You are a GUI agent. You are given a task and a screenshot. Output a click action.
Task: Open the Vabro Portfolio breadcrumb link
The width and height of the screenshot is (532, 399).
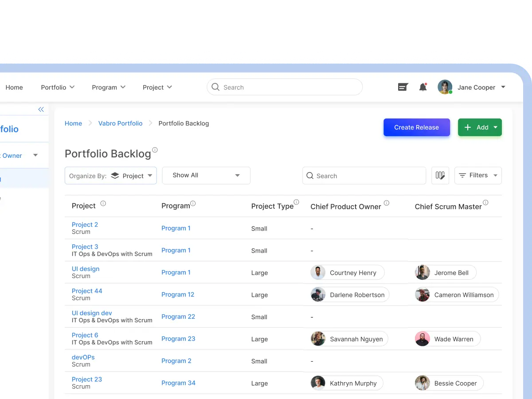coord(120,123)
